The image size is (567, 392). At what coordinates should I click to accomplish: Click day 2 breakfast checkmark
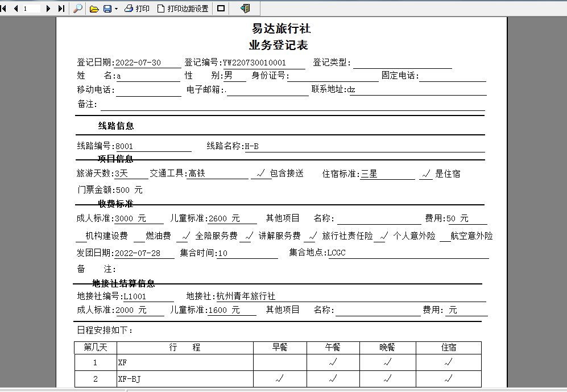pyautogui.click(x=280, y=378)
